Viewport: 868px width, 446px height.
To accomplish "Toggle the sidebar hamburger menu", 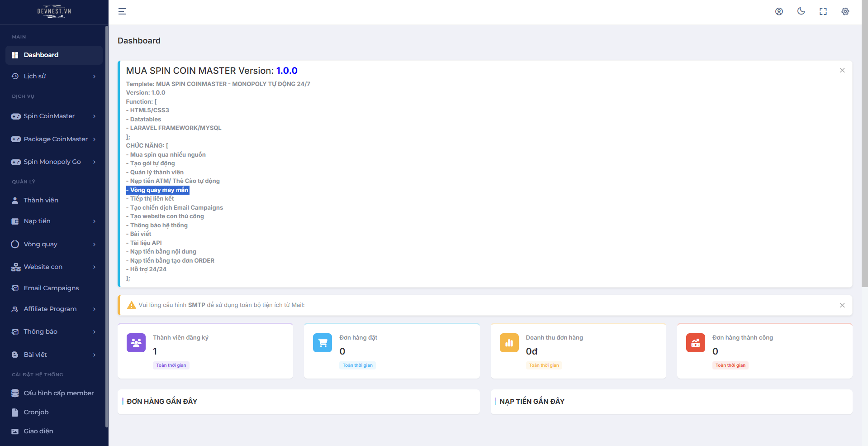I will (x=122, y=11).
